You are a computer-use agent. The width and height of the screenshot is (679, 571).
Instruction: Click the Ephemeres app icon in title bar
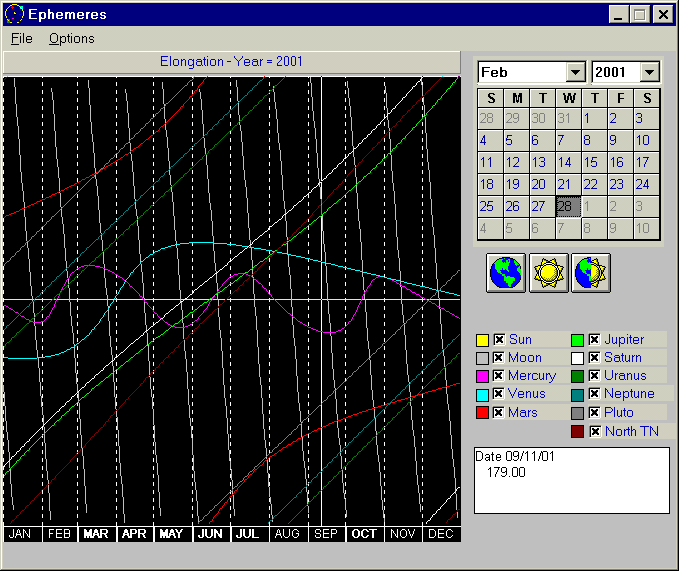click(14, 14)
